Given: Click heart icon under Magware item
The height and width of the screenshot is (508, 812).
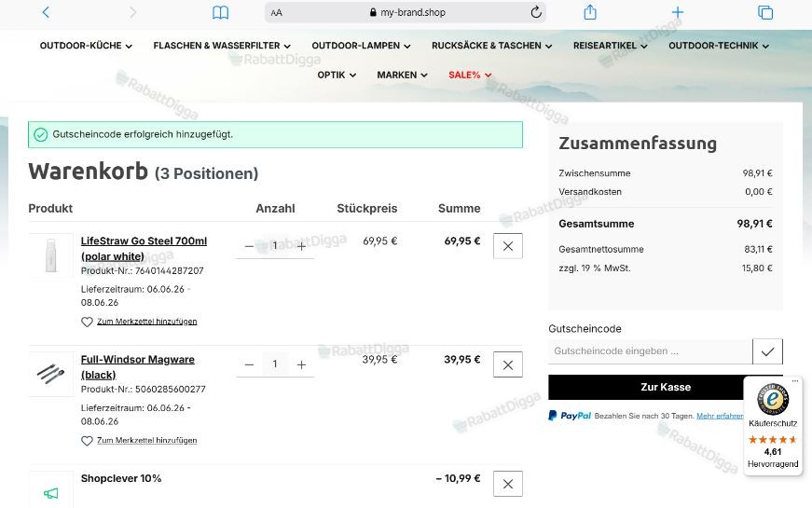Looking at the screenshot, I should (87, 441).
